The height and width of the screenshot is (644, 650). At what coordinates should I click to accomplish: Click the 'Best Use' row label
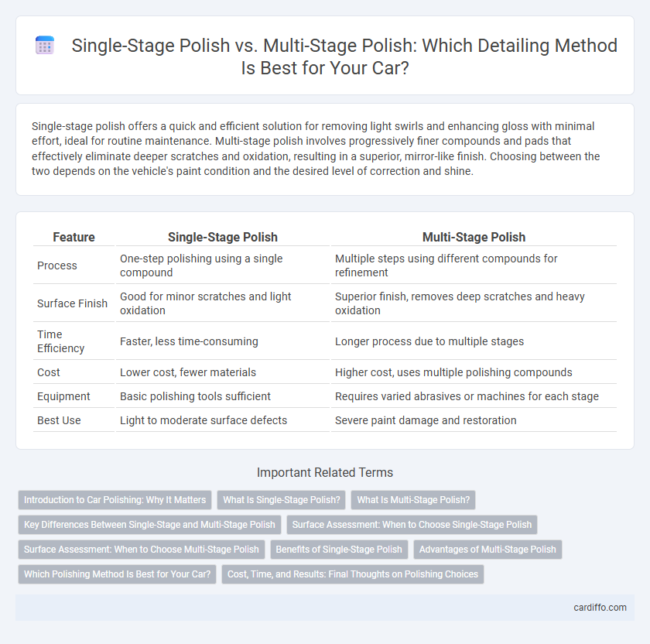[x=59, y=420]
